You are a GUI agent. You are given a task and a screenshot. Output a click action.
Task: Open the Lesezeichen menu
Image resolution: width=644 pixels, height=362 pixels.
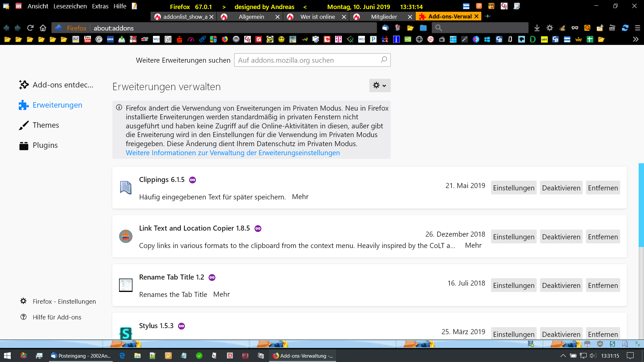[x=70, y=6]
